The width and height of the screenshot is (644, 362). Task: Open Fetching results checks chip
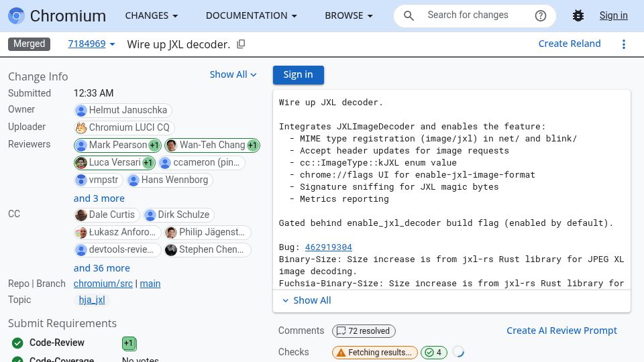pyautogui.click(x=374, y=353)
